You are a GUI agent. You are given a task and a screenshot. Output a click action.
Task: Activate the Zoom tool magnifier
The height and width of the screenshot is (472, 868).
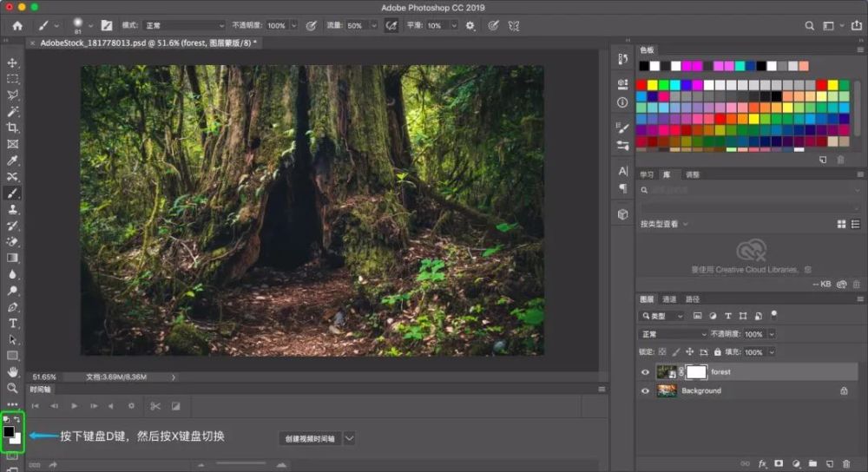(13, 388)
